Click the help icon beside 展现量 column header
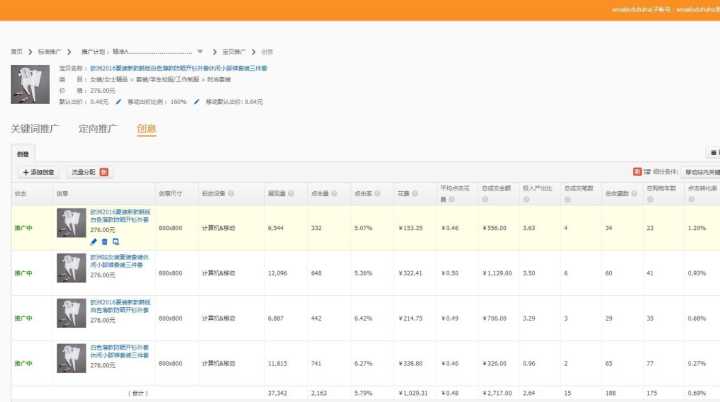 click(291, 193)
